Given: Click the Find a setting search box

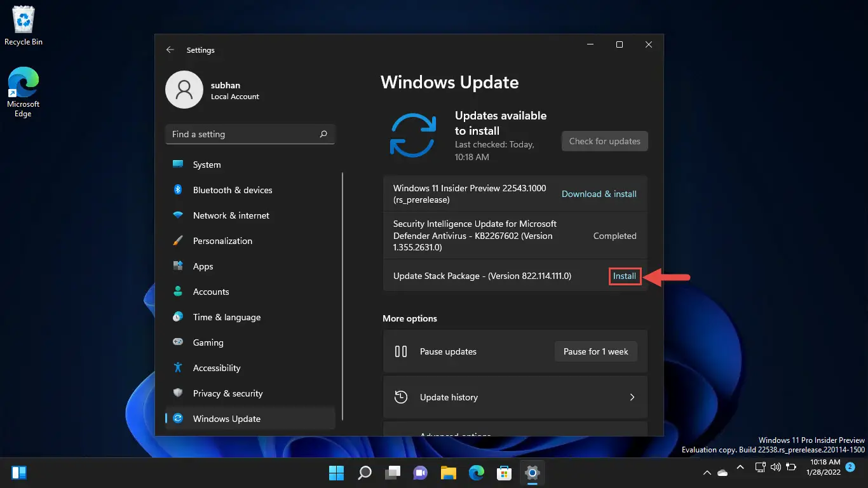Looking at the screenshot, I should (x=250, y=134).
